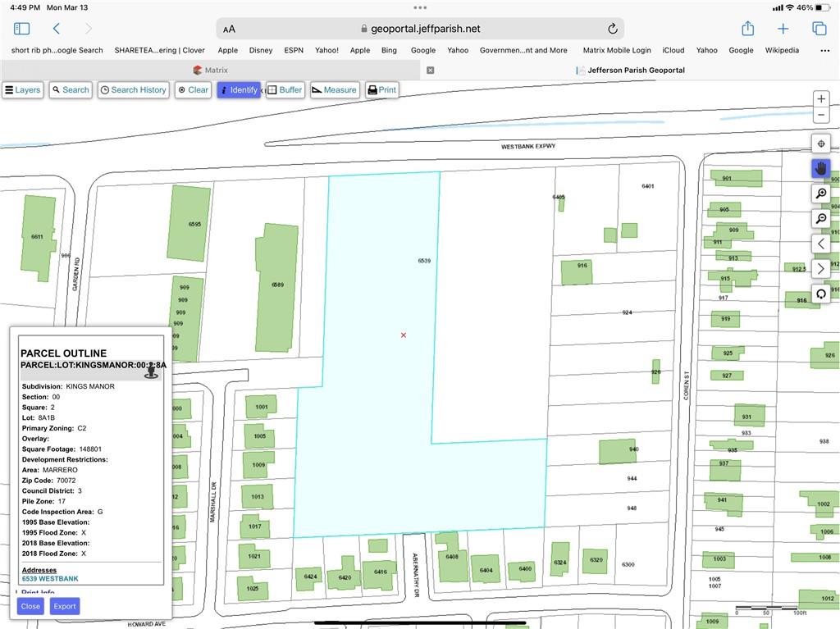Click the street view pegman icon in the parcel panel
Image resolution: width=840 pixels, height=629 pixels.
click(x=151, y=371)
